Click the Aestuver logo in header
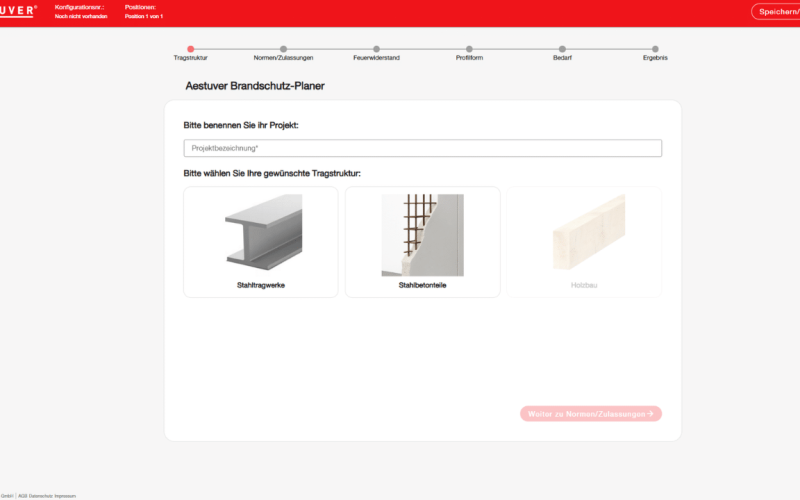The image size is (800, 500). pos(18,11)
